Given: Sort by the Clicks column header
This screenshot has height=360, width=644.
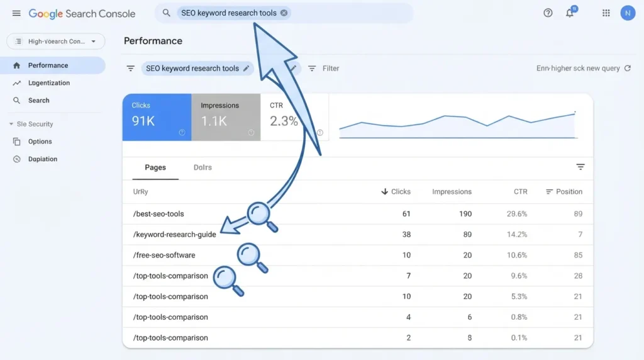Looking at the screenshot, I should click(396, 192).
